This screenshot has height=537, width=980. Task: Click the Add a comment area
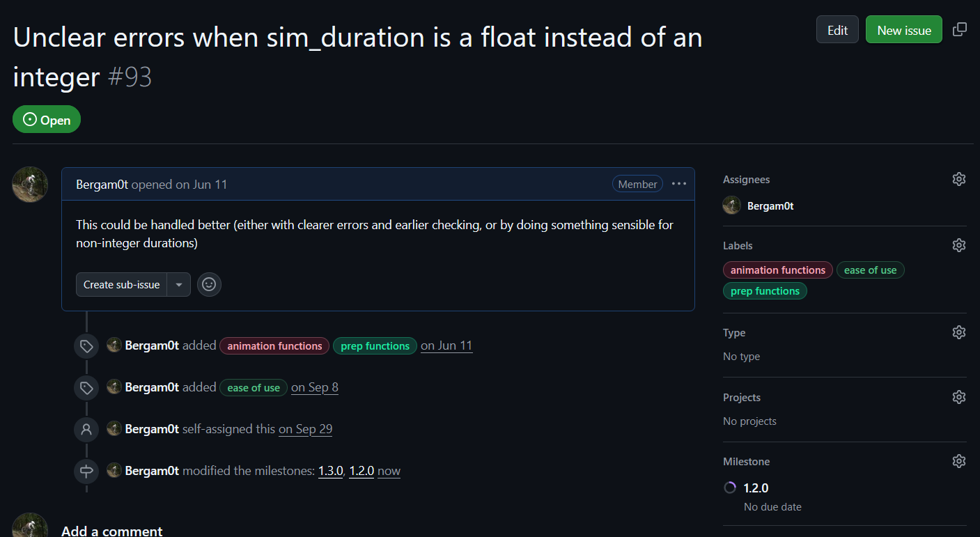(112, 529)
